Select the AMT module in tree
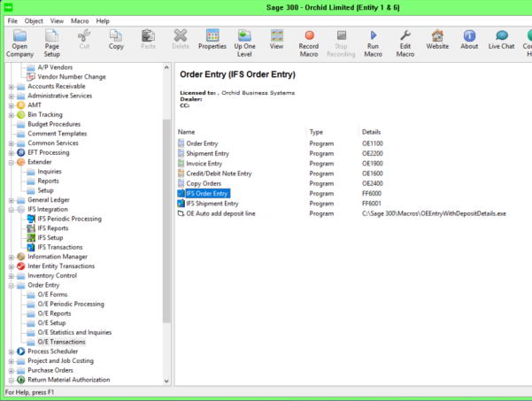Screen dimensions: 532x401 point(35,105)
